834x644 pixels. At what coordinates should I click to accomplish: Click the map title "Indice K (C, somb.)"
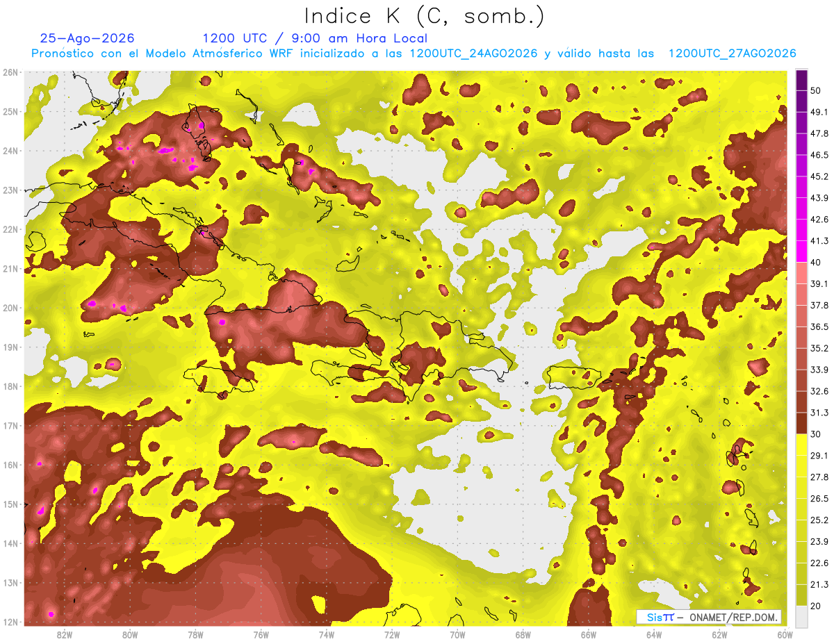click(x=425, y=16)
